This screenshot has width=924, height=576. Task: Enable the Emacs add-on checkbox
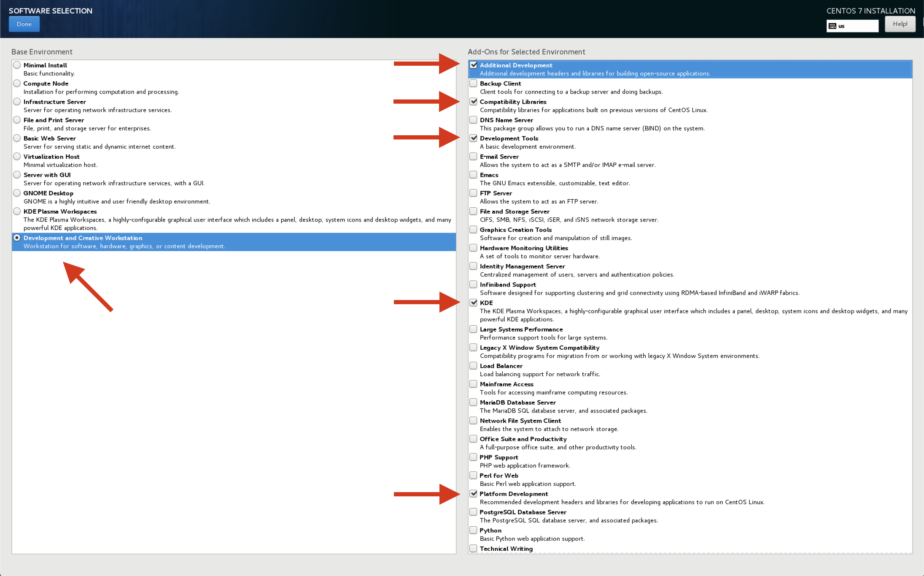tap(473, 174)
